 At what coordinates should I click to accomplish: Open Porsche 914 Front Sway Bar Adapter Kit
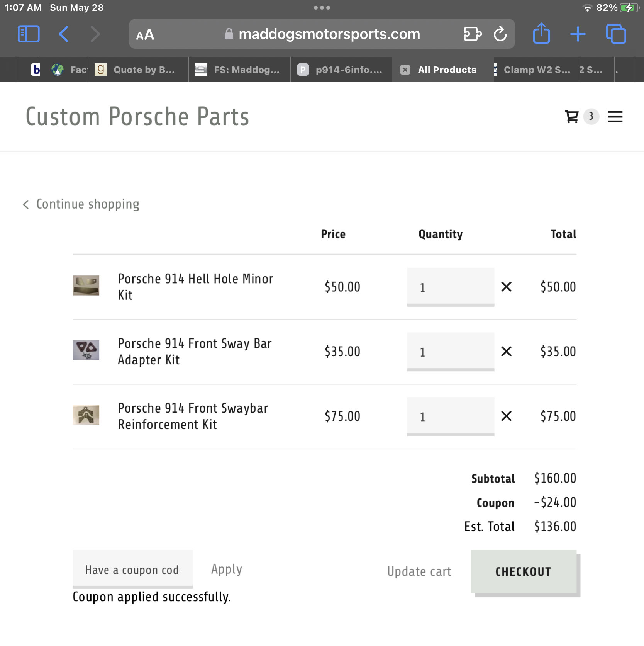[195, 351]
